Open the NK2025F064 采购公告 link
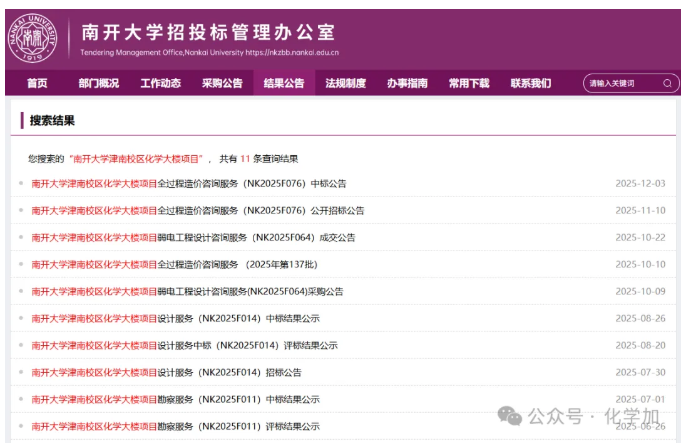The image size is (685, 447). 187,292
